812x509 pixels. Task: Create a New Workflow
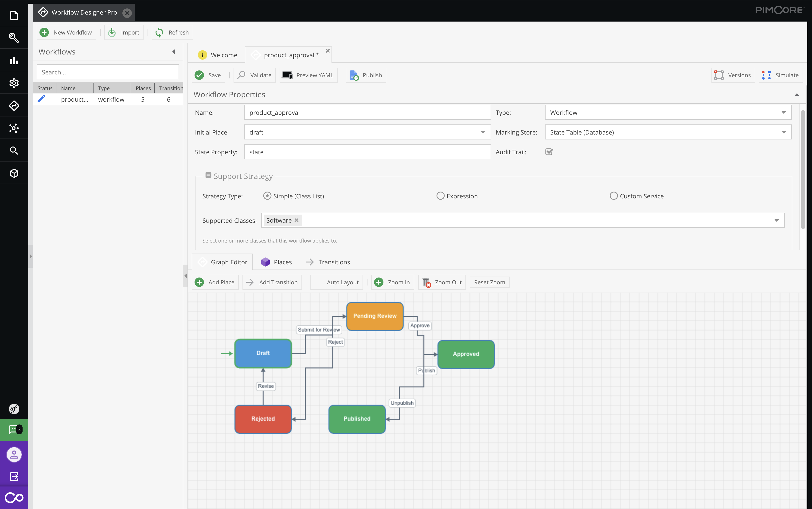(66, 32)
